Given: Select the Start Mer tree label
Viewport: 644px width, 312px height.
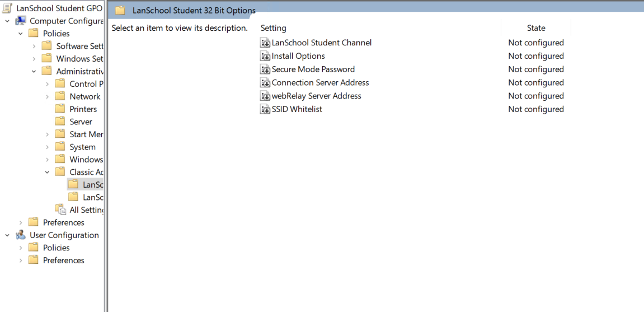Looking at the screenshot, I should coord(86,134).
